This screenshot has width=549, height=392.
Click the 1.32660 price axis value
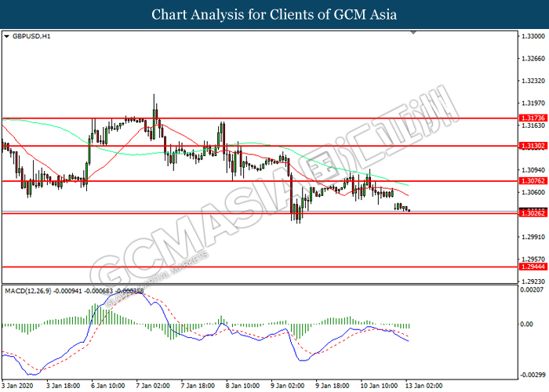pyautogui.click(x=533, y=59)
